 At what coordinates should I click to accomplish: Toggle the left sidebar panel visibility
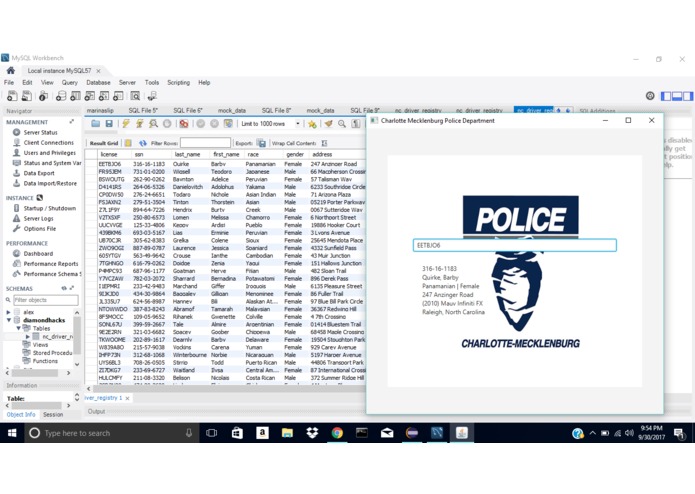pos(666,96)
